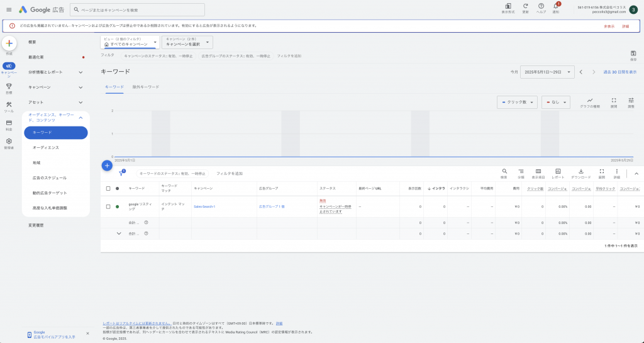Open the 広告グループ 1 個 link
Viewport: 644px width, 343px height.
coord(272,206)
